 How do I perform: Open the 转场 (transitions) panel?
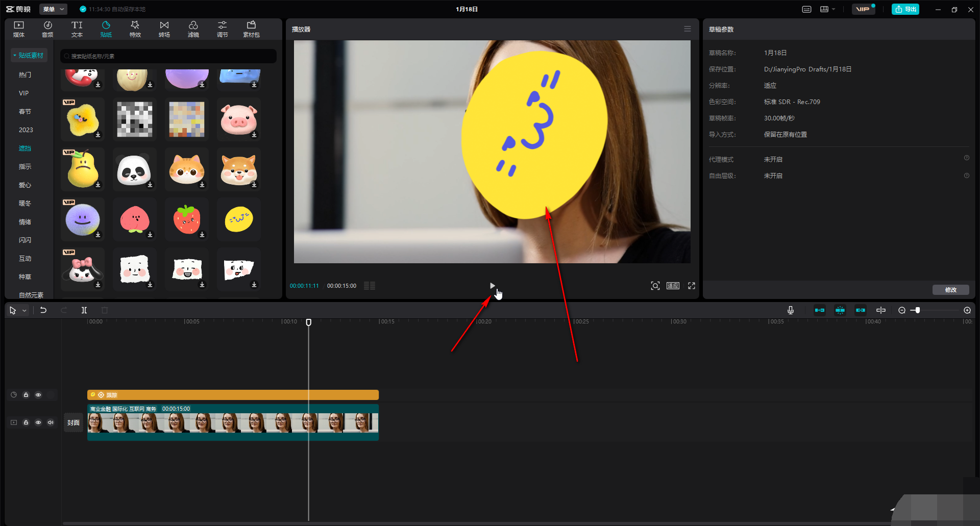click(x=164, y=29)
